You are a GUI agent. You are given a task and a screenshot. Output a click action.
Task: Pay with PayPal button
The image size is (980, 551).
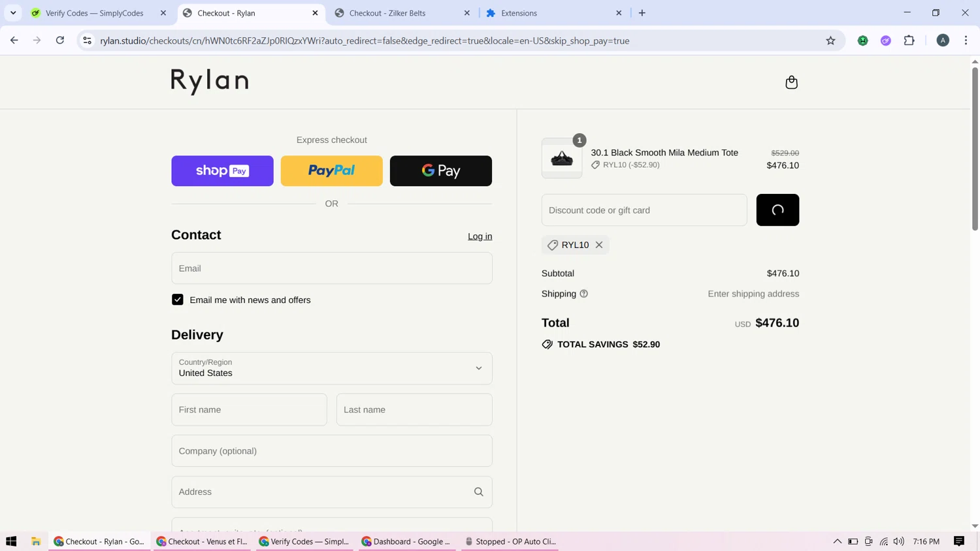click(x=332, y=171)
